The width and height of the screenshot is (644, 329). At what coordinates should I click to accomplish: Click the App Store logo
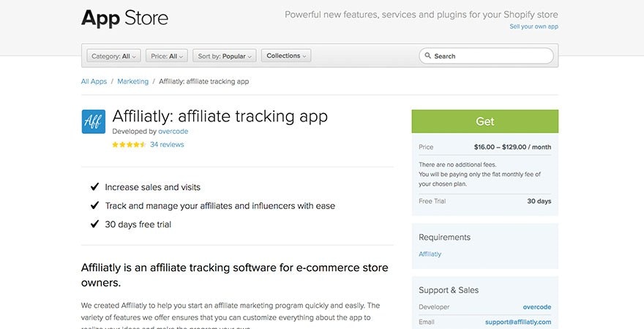pos(124,18)
